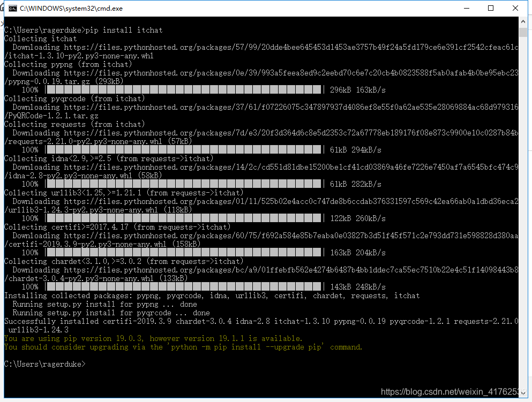This screenshot has width=532, height=402.
Task: Click the progress bar showing 61kB 294kB/s
Action: pos(184,150)
